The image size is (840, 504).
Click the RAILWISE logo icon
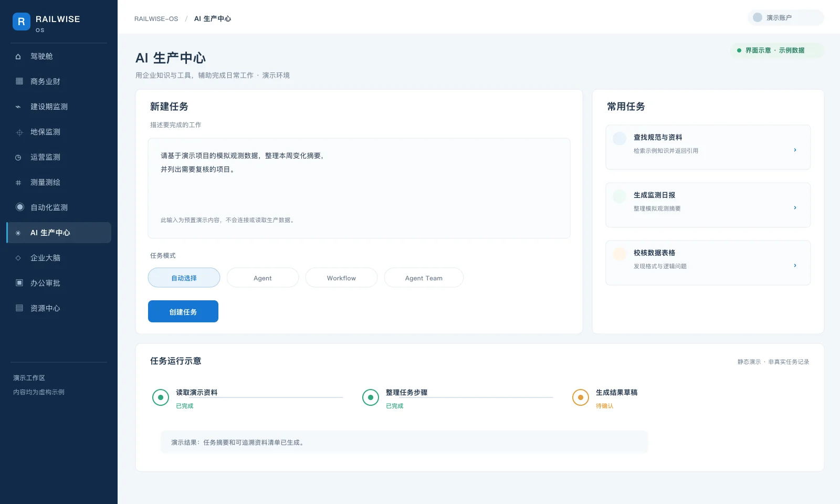[22, 22]
